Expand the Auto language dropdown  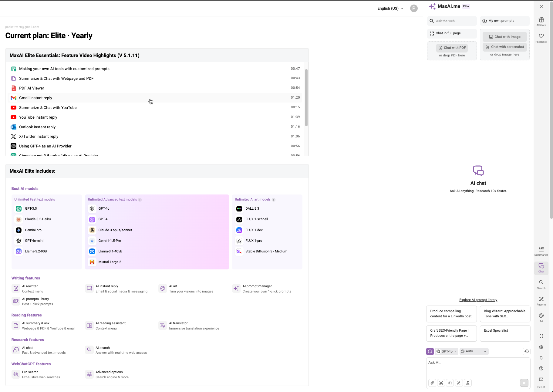[x=474, y=351]
